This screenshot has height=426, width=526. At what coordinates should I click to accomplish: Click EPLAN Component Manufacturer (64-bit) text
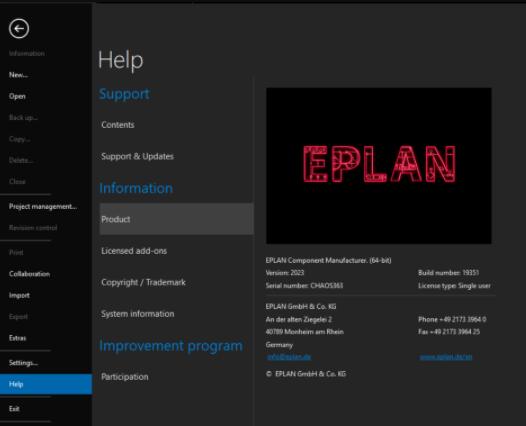point(328,260)
